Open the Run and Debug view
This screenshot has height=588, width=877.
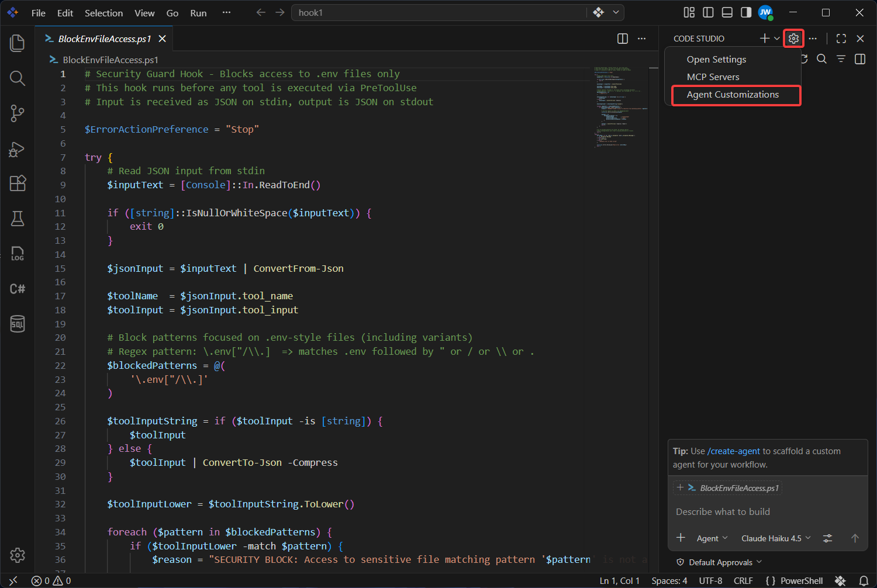point(18,149)
